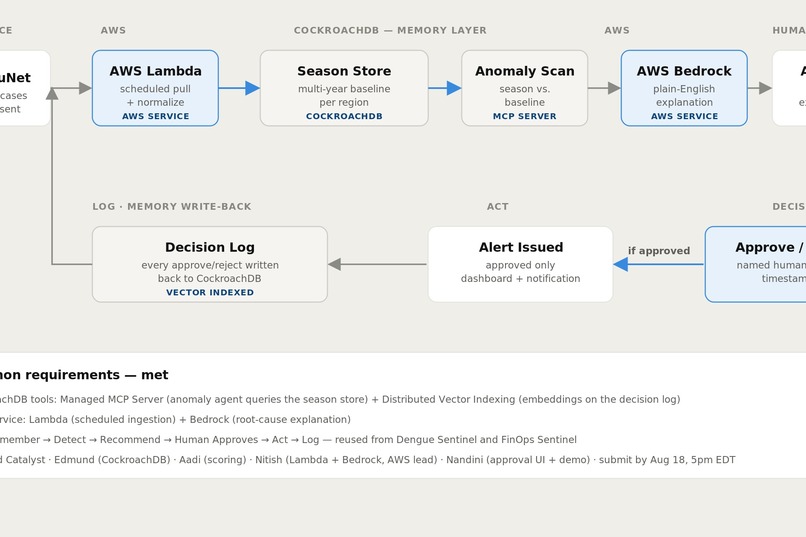Click the line mentioning Managed MCP Server
The height and width of the screenshot is (537, 806).
coord(340,399)
